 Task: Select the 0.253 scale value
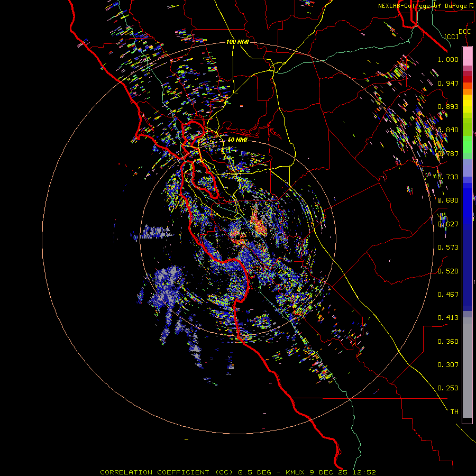tap(448, 388)
